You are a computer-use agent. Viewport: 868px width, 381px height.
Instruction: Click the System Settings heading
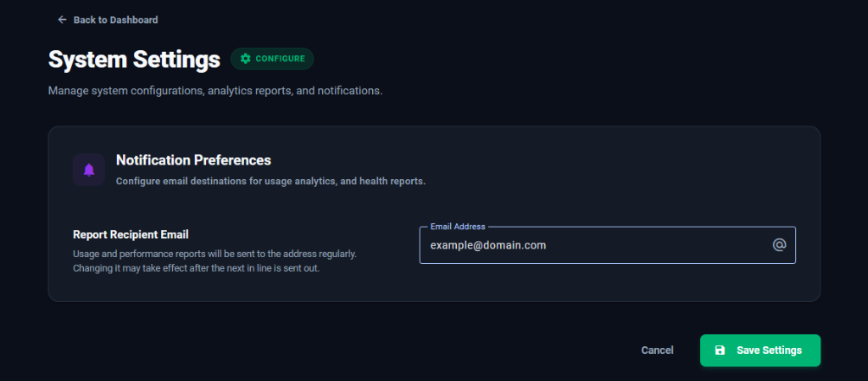click(x=134, y=59)
